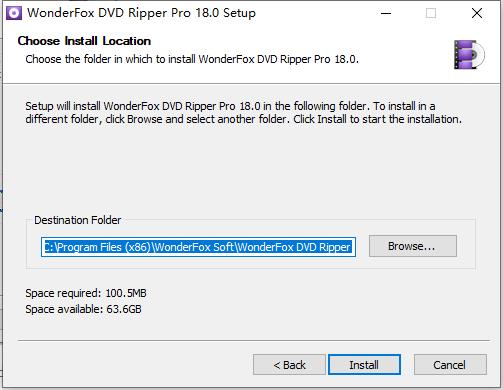The image size is (503, 390).
Task: Click the greyed-out maximize window button
Action: click(x=431, y=13)
